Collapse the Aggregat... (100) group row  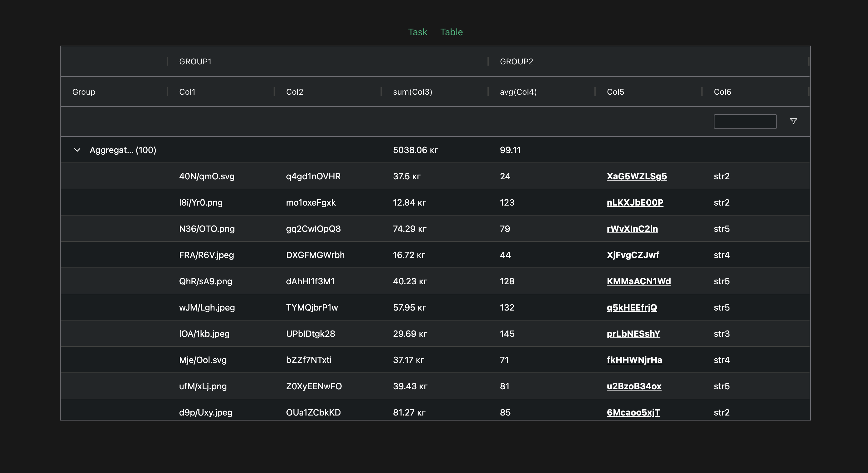[77, 150]
